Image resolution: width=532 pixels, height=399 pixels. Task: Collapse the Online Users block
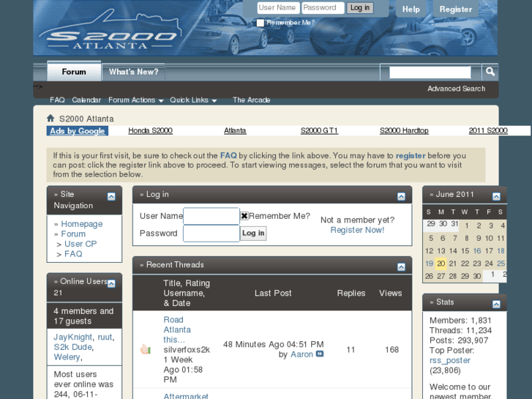tap(111, 283)
